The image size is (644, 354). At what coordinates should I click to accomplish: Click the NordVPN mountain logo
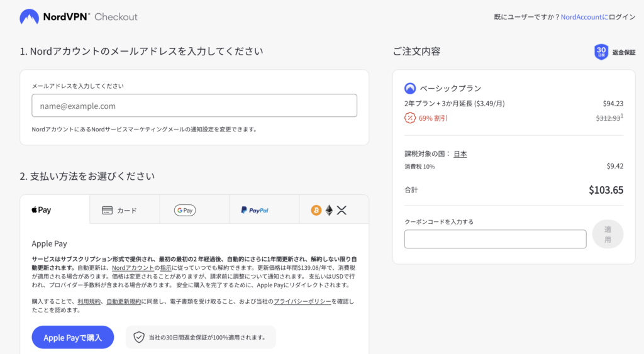29,17
